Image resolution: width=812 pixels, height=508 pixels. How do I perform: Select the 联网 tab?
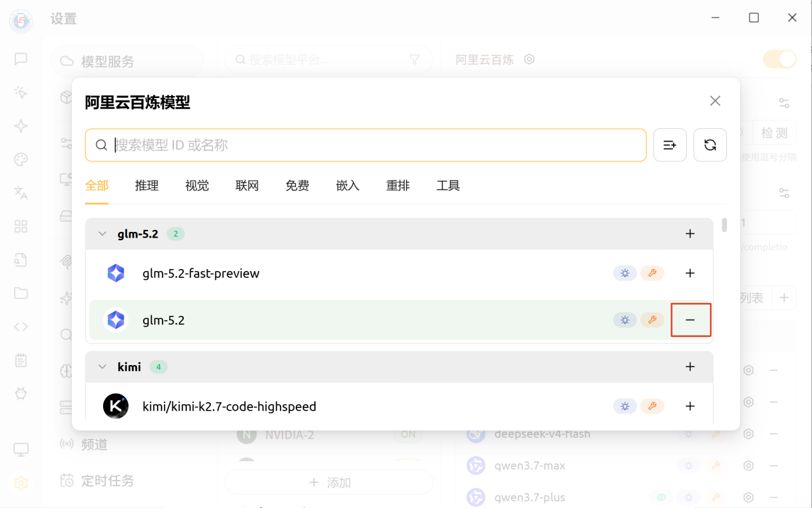tap(247, 186)
